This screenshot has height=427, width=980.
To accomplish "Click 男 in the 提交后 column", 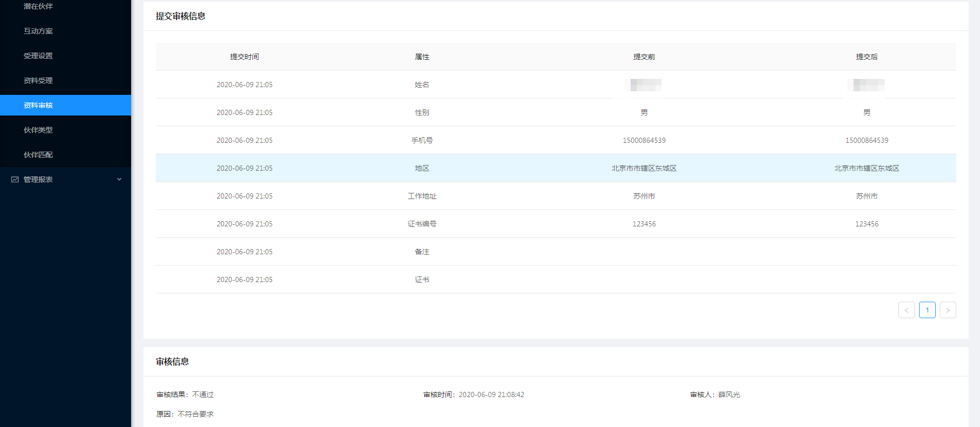I will 867,112.
